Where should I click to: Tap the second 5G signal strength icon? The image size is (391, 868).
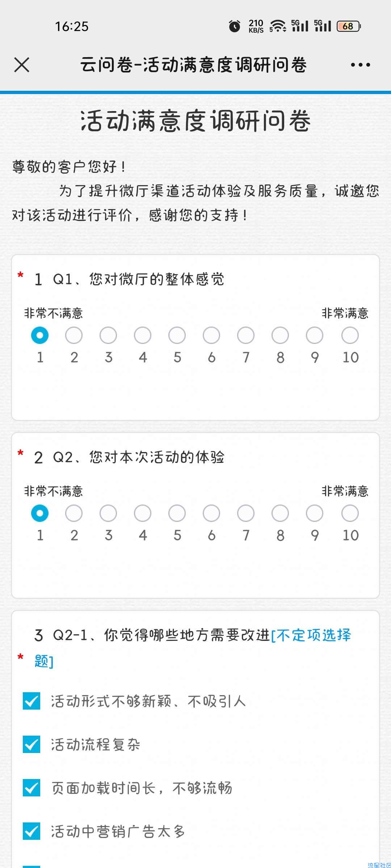click(x=323, y=26)
